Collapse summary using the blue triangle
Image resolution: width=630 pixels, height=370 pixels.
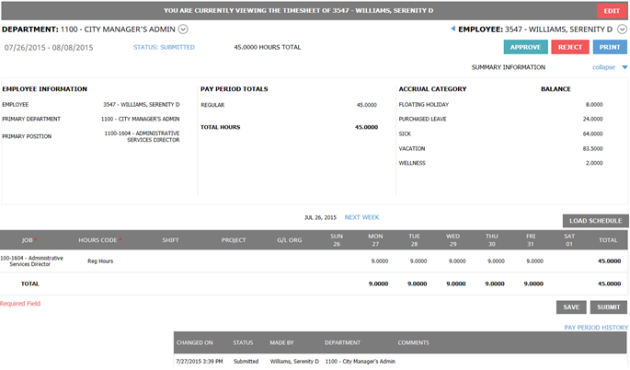pyautogui.click(x=625, y=67)
